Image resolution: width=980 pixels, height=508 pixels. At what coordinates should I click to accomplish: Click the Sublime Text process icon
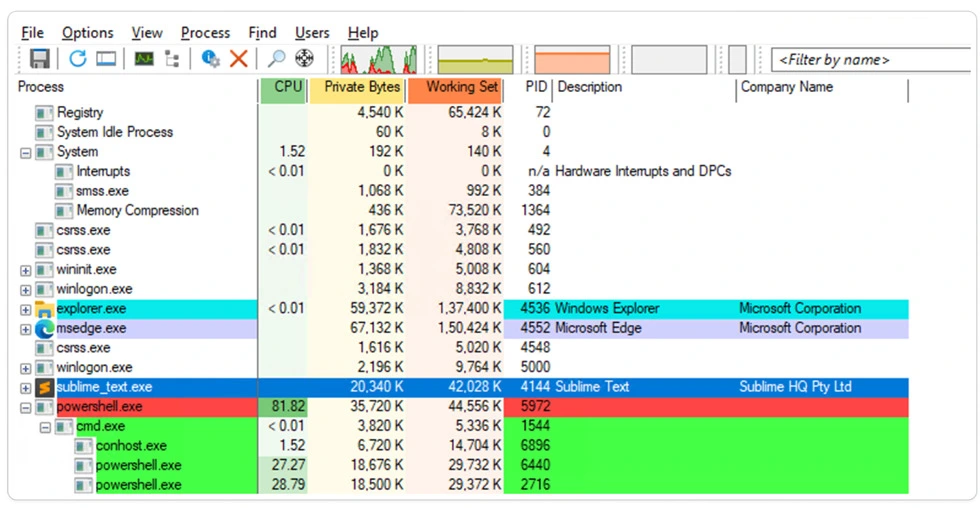(x=44, y=387)
